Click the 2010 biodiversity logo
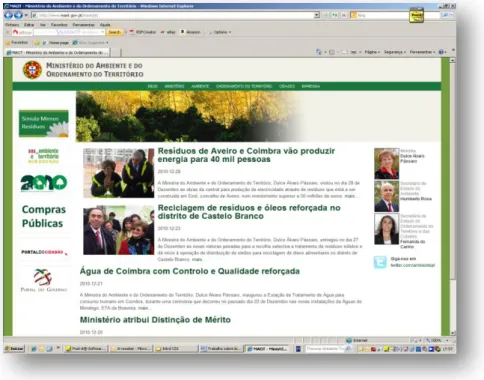This screenshot has width=484, height=380. coord(44,183)
